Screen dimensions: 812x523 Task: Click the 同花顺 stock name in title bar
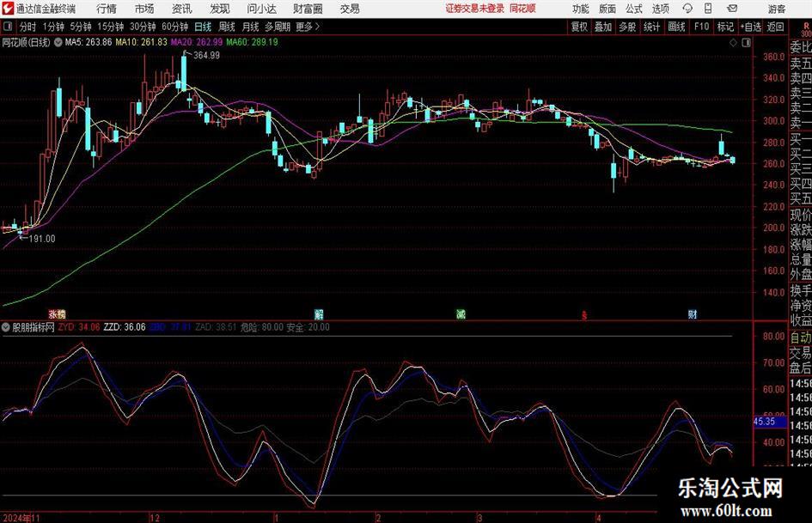click(x=522, y=9)
